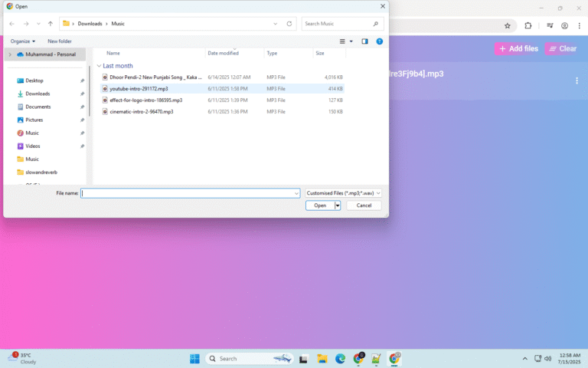Open the file type filter dropdown
Viewport: 588px width, 368px height.
(342, 193)
